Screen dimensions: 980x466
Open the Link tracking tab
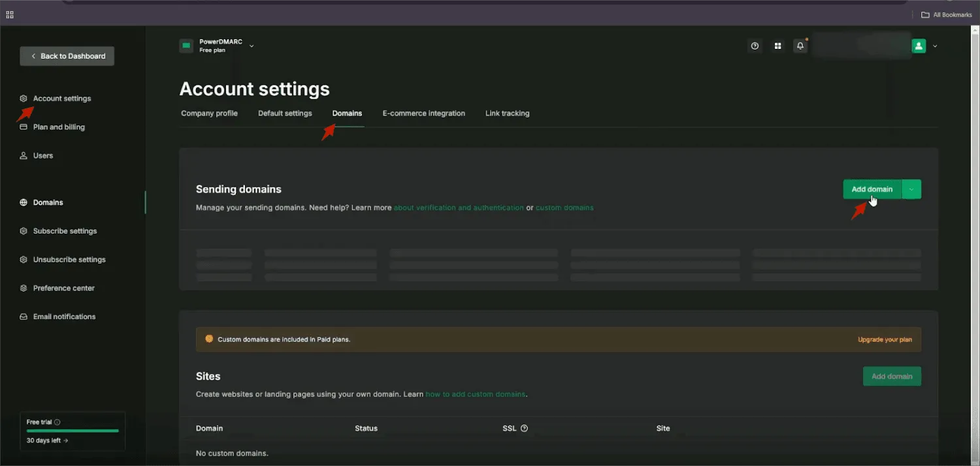507,114
